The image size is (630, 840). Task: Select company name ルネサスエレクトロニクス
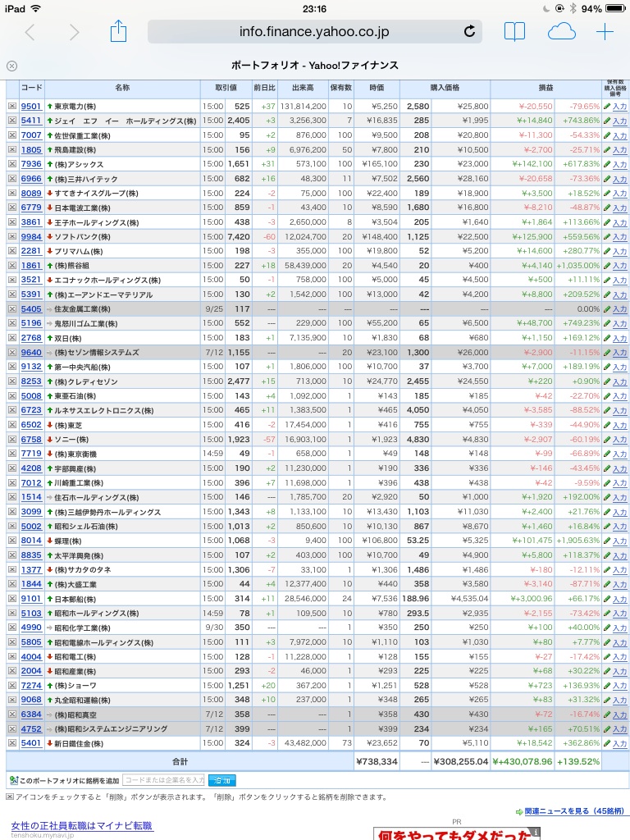click(x=104, y=410)
